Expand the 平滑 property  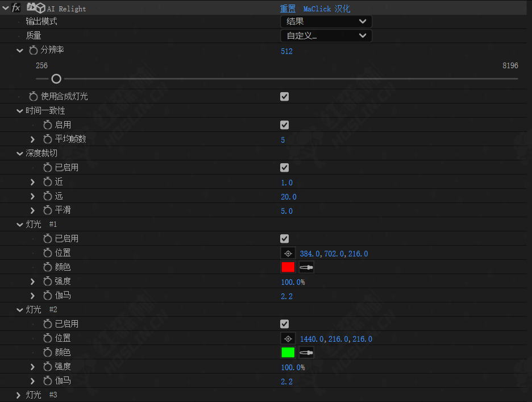click(32, 210)
